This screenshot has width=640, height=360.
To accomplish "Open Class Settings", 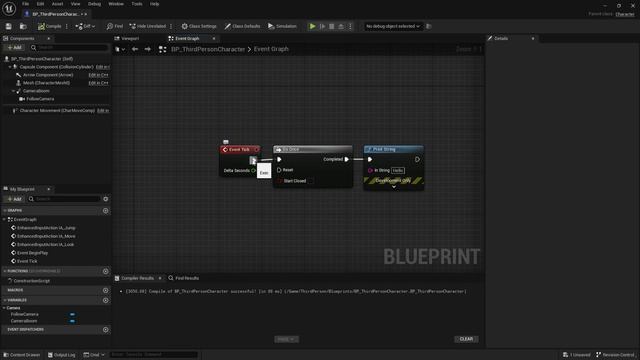I will click(199, 26).
